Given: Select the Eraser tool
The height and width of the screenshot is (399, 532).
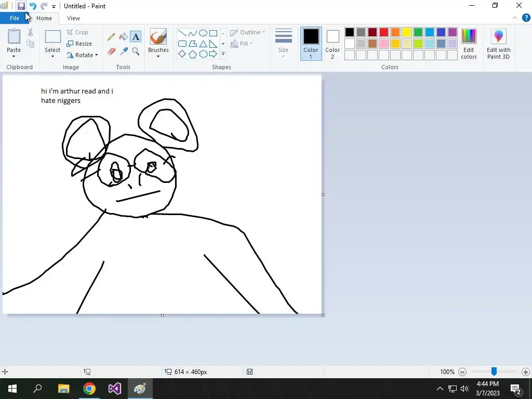Looking at the screenshot, I should [x=111, y=51].
